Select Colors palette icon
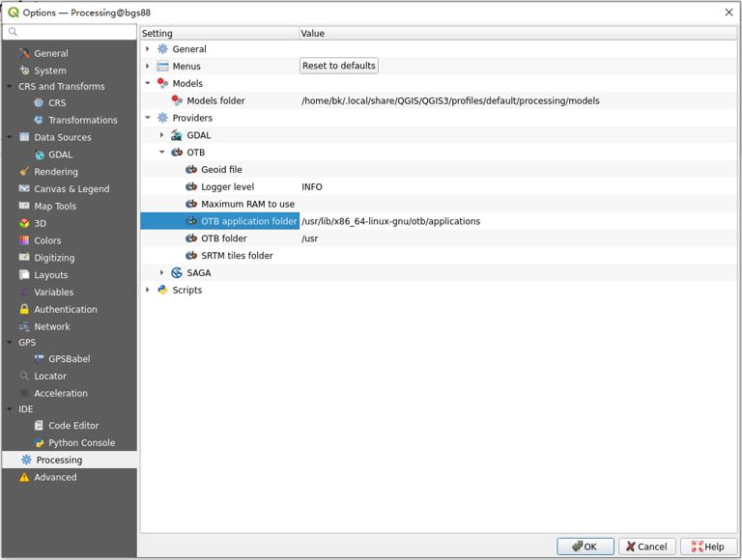This screenshot has width=742, height=560. [x=24, y=240]
